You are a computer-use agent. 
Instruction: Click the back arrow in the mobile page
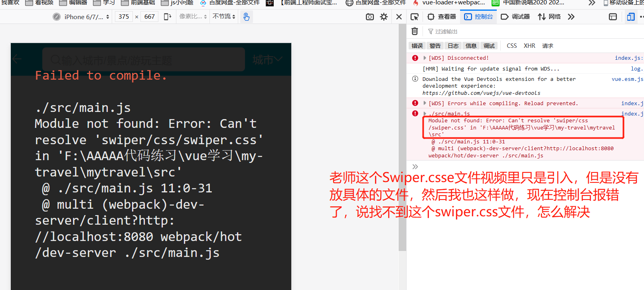pos(17,59)
